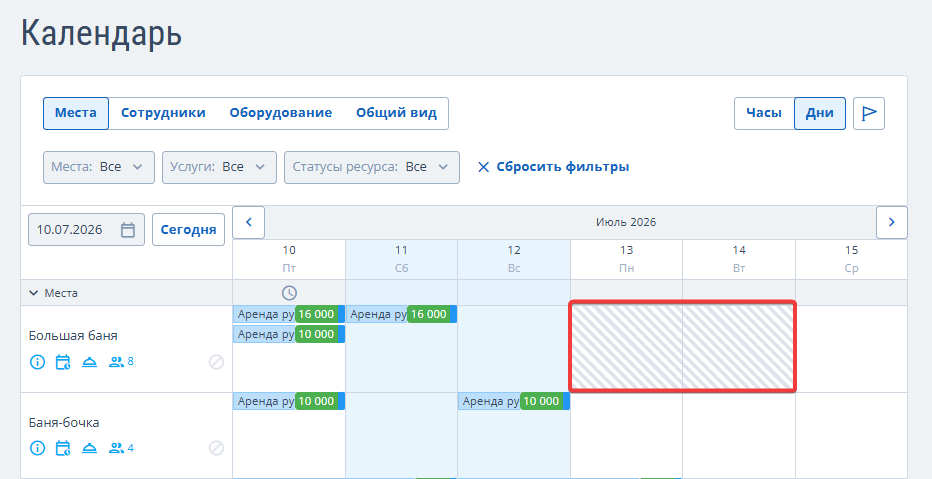Click the hatched blocked period for Большая баня
Viewport: 932px width, 479px height.
682,346
